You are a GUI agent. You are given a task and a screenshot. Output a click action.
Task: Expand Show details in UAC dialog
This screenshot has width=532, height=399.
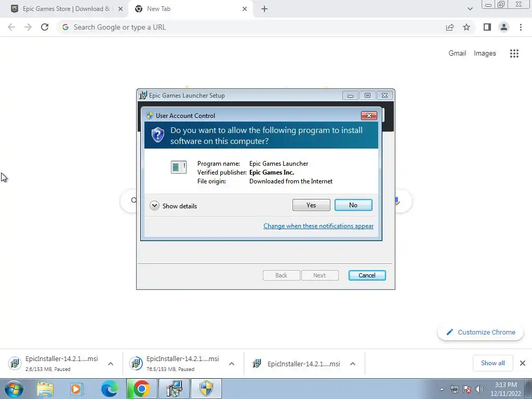tap(174, 206)
